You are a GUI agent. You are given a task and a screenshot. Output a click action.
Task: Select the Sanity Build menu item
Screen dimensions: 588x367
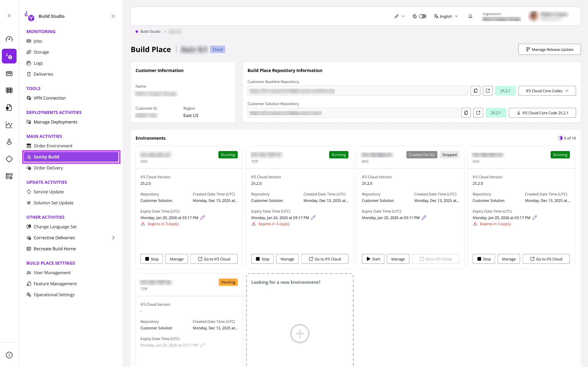pyautogui.click(x=71, y=157)
